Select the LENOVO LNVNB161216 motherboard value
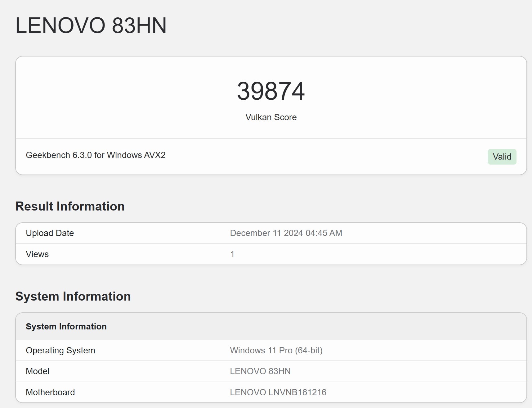Viewport: 532px width, 408px height. [x=278, y=392]
